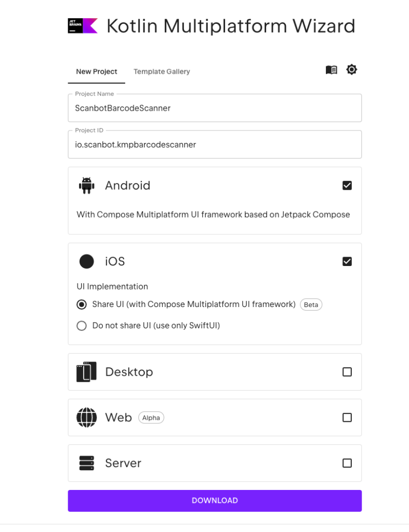Click the Android robot icon

(86, 185)
